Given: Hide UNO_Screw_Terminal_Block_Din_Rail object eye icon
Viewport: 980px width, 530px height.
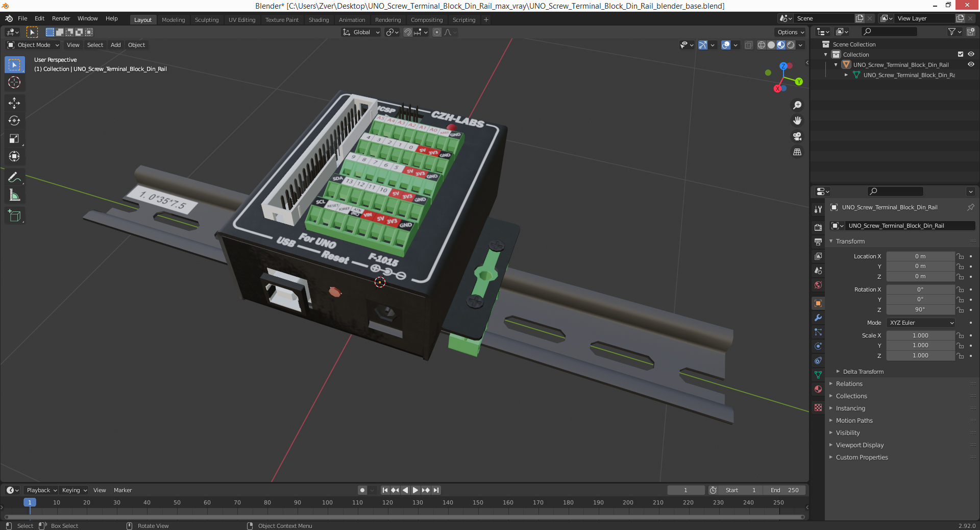Looking at the screenshot, I should pos(971,64).
